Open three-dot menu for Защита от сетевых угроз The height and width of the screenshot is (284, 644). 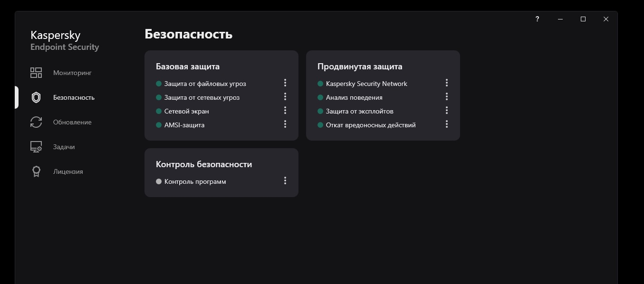click(285, 97)
